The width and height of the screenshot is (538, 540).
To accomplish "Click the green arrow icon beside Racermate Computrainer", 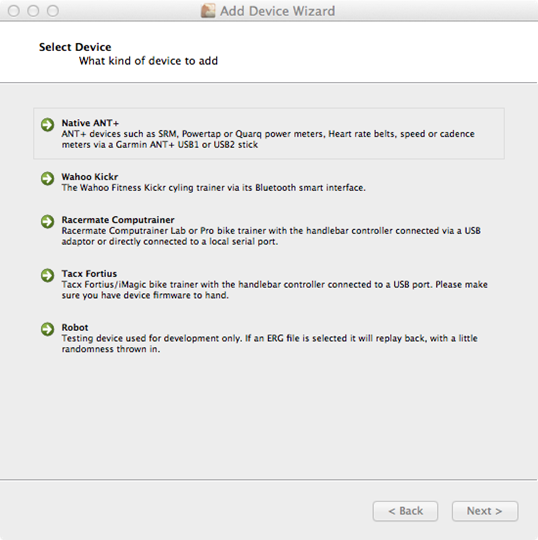I will [x=48, y=221].
